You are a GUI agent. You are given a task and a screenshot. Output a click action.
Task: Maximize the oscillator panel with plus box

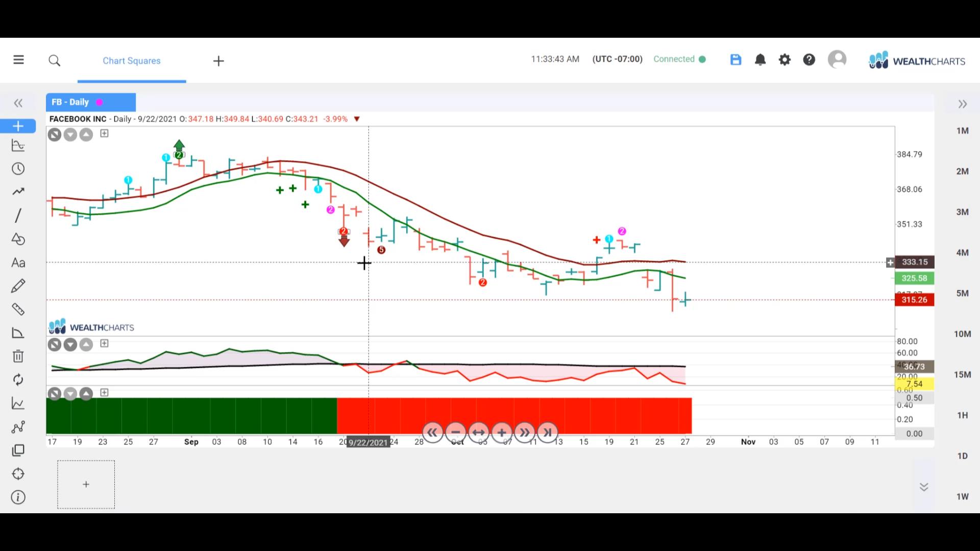pos(104,343)
